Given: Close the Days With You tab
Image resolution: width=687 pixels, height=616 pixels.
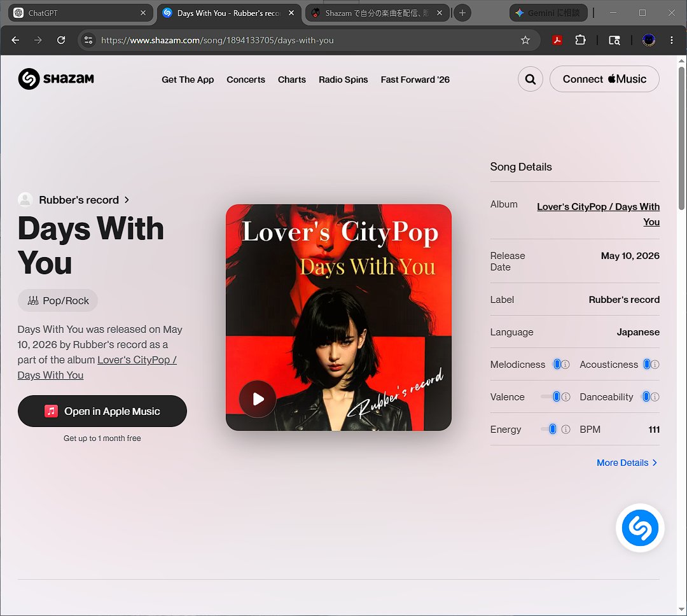Looking at the screenshot, I should (x=291, y=13).
